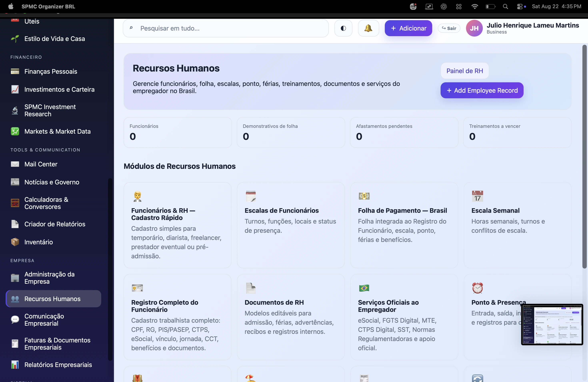Click the Wi-Fi status icon in menu bar
The height and width of the screenshot is (382, 588).
click(474, 6)
